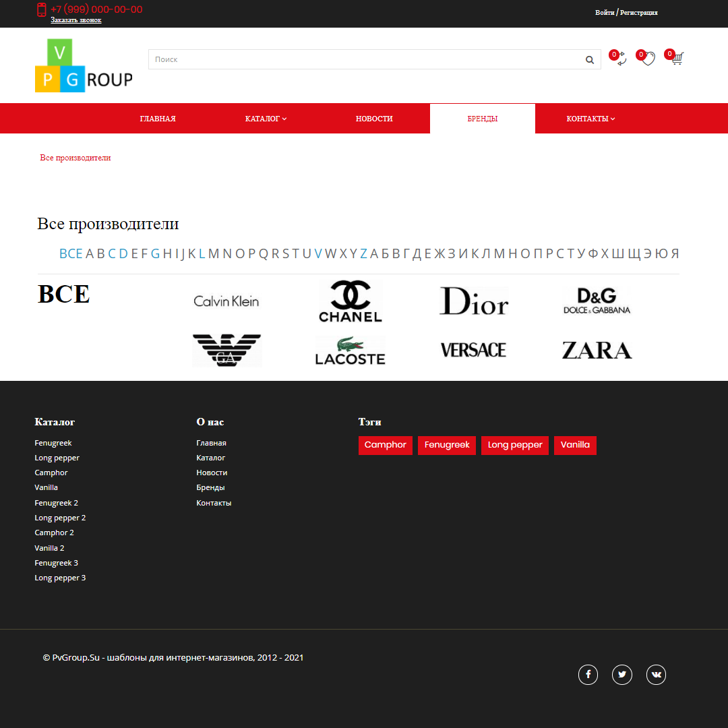The height and width of the screenshot is (728, 728).
Task: Expand the КАТАЛОГ dropdown menu
Action: 266,118
